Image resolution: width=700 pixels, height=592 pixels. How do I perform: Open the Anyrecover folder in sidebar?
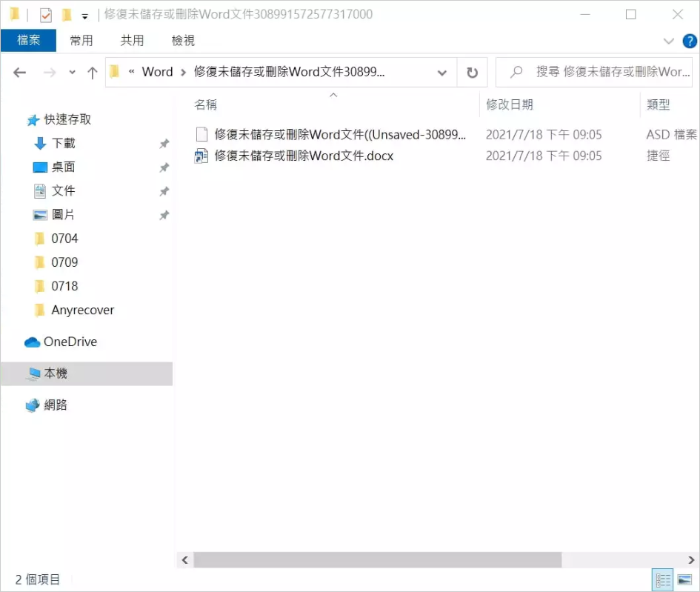tap(82, 310)
